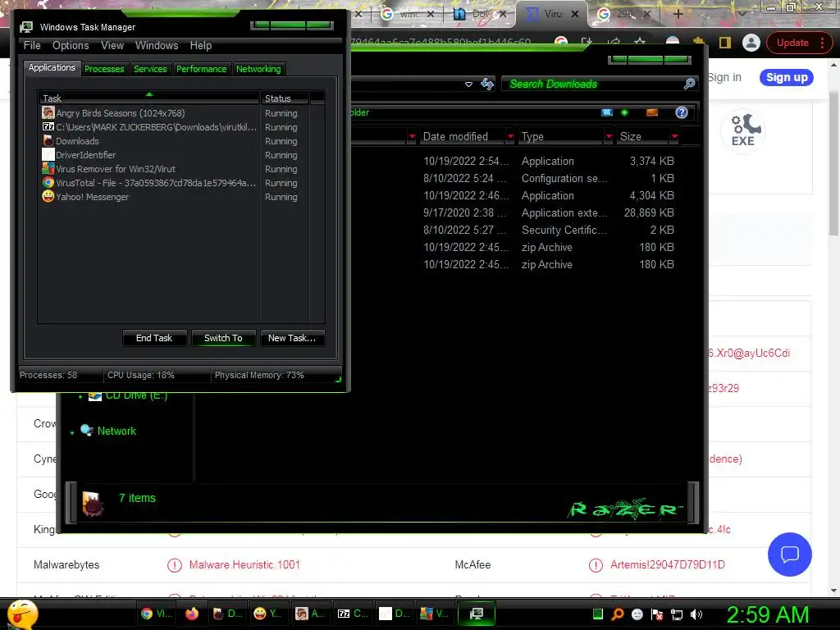Open the Windows menu in Task Manager
Viewport: 840px width, 630px height.
point(157,46)
